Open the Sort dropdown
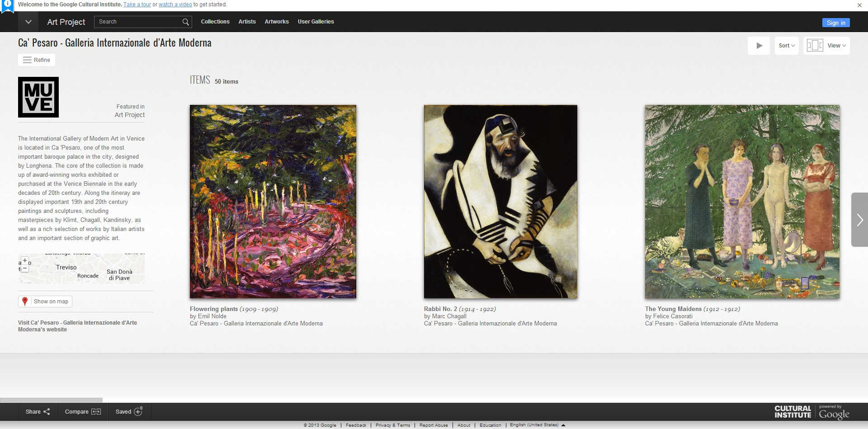 tap(787, 46)
